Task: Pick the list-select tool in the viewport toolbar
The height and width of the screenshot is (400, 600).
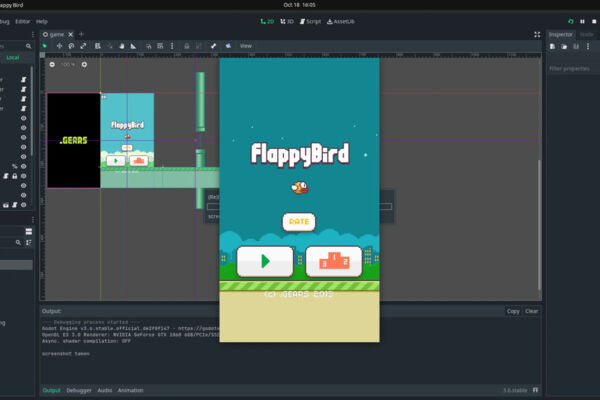Action: pyautogui.click(x=98, y=46)
